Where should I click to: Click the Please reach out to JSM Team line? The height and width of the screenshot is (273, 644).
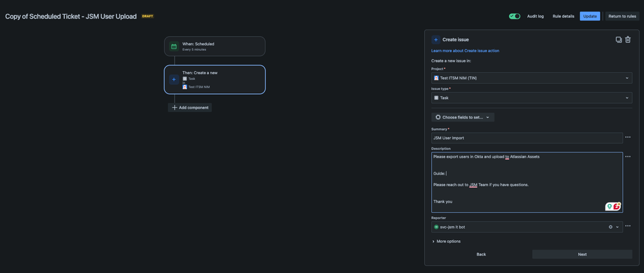(x=480, y=185)
